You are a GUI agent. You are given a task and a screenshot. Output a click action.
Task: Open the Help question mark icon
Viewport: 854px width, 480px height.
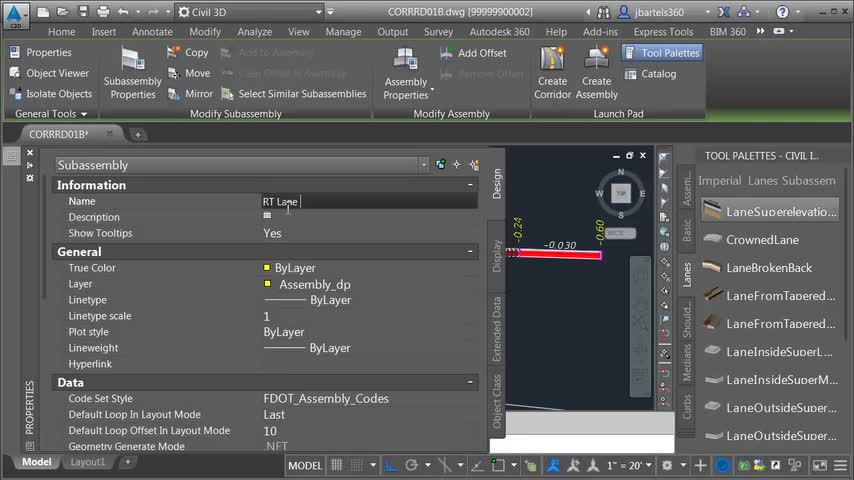[x=782, y=12]
